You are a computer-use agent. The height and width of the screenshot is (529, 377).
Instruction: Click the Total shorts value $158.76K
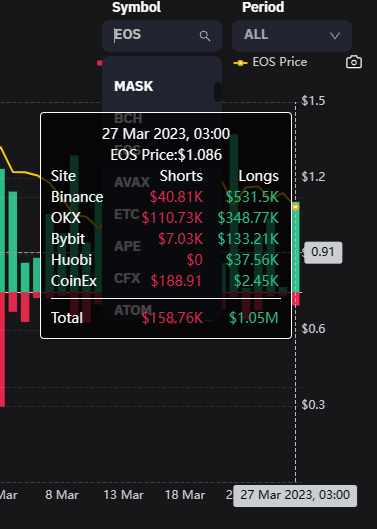(172, 318)
